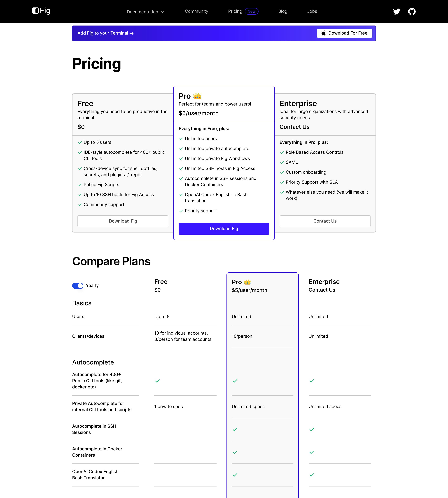Toggle the Yearly billing switch
Image resolution: width=448 pixels, height=498 pixels.
pyautogui.click(x=78, y=286)
